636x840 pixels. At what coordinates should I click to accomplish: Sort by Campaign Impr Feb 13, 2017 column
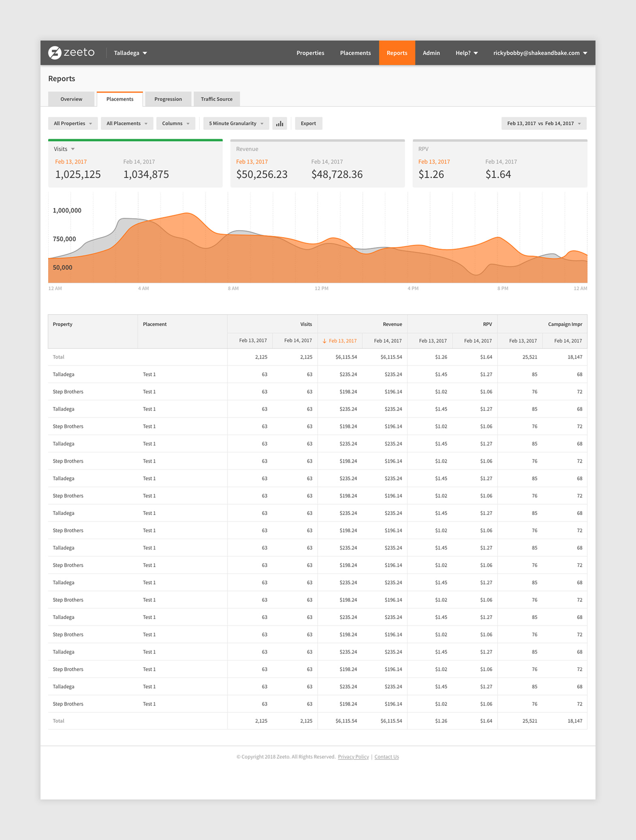[x=520, y=341]
